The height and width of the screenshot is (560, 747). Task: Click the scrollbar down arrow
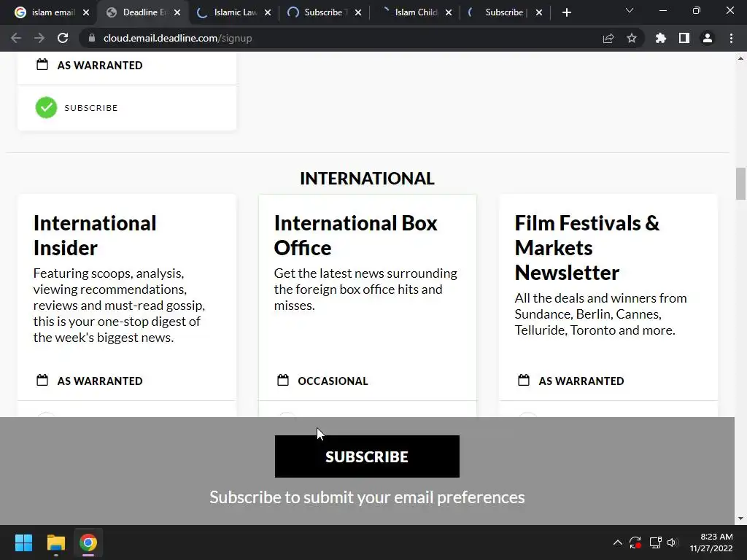740,518
